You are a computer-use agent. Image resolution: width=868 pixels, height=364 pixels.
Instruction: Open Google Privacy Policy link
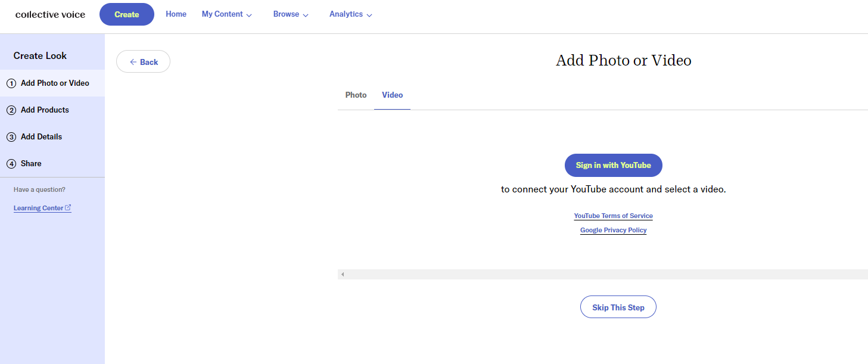[x=614, y=230]
